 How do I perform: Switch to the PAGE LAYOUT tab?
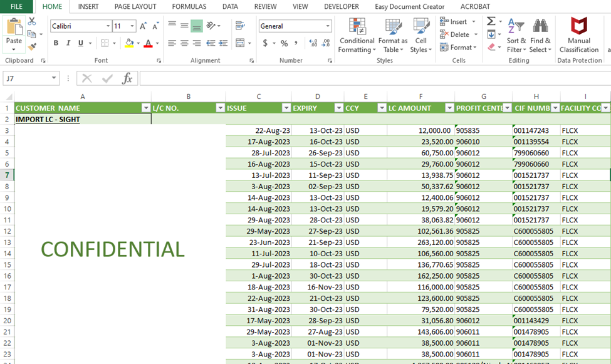135,6
